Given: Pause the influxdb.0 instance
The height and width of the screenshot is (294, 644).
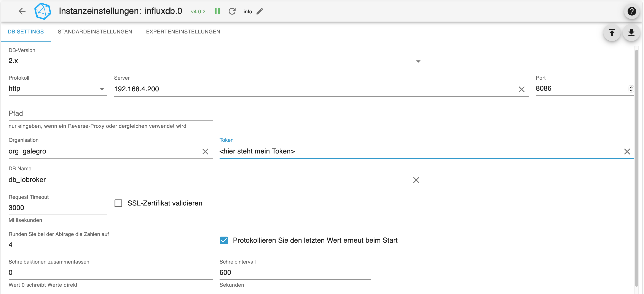Looking at the screenshot, I should click(217, 11).
